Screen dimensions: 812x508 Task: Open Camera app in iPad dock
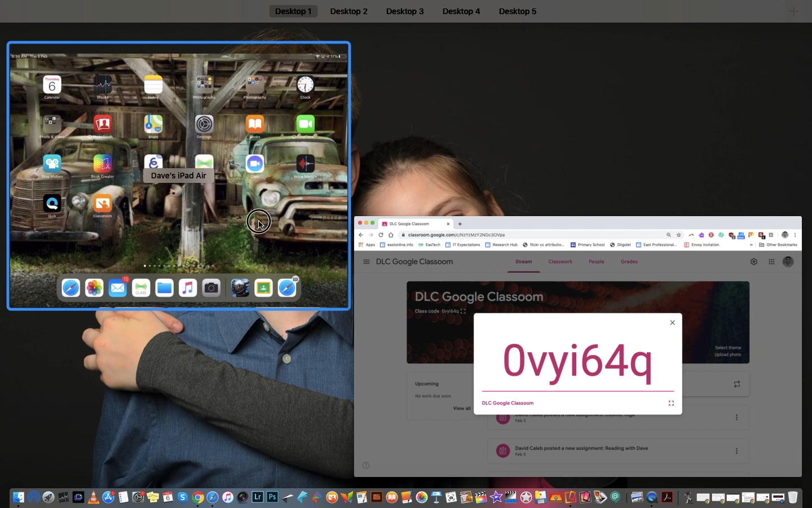211,288
